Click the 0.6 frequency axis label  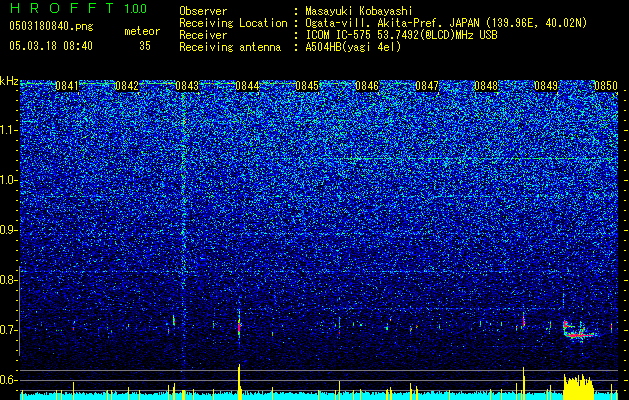tap(8, 380)
